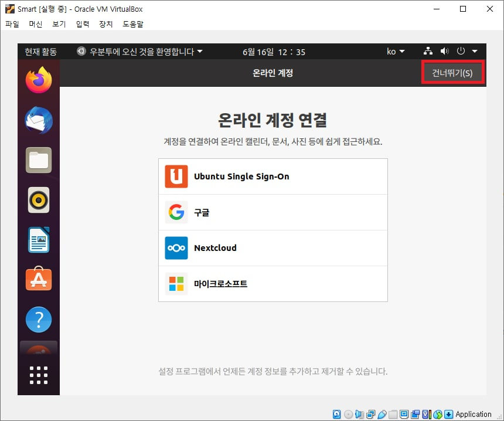Image resolution: width=504 pixels, height=421 pixels.
Task: Show all applications grid
Action: (x=39, y=375)
